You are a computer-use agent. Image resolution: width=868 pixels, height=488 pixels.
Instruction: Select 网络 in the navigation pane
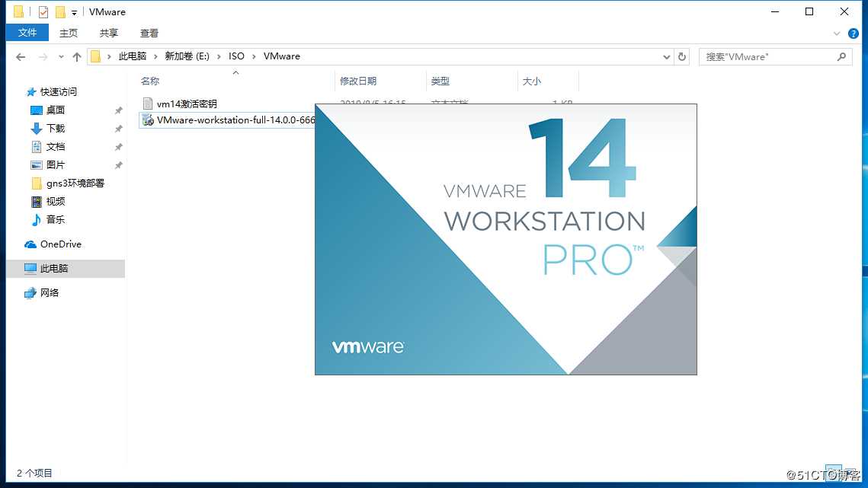[49, 292]
